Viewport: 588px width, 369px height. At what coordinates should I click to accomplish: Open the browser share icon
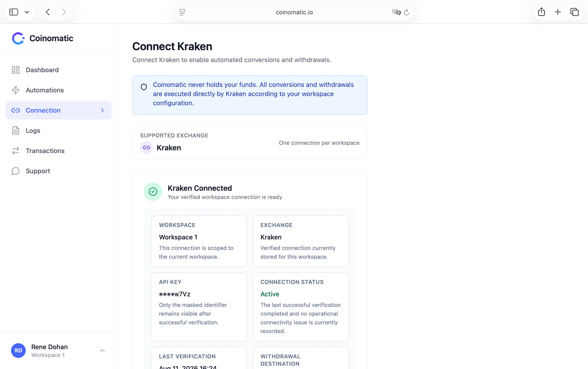[541, 12]
